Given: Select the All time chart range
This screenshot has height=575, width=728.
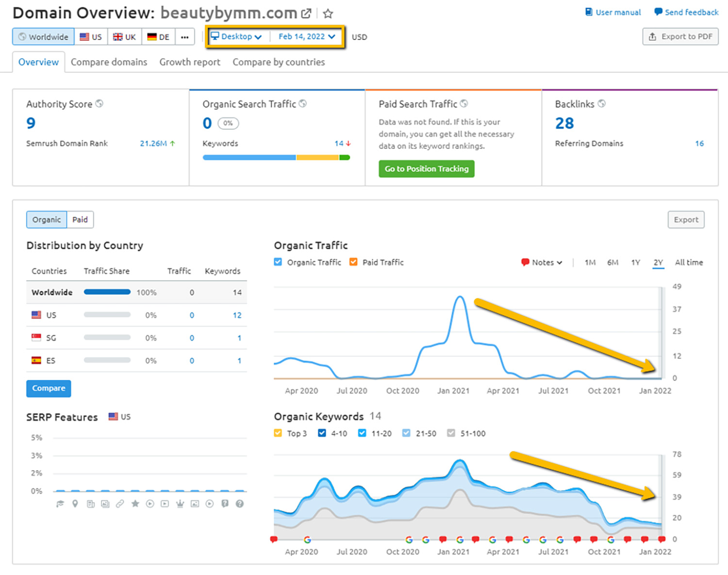Looking at the screenshot, I should [689, 263].
